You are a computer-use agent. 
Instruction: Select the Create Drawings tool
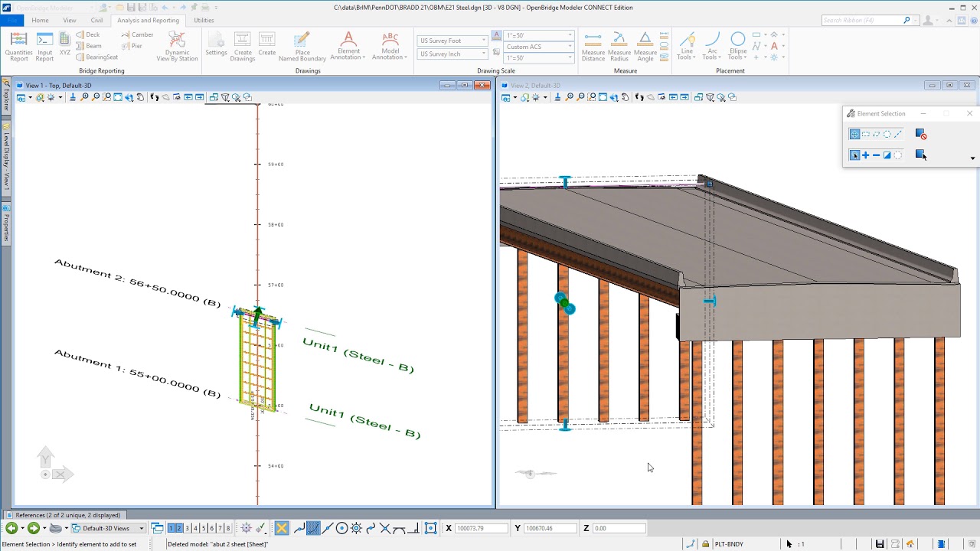click(243, 46)
